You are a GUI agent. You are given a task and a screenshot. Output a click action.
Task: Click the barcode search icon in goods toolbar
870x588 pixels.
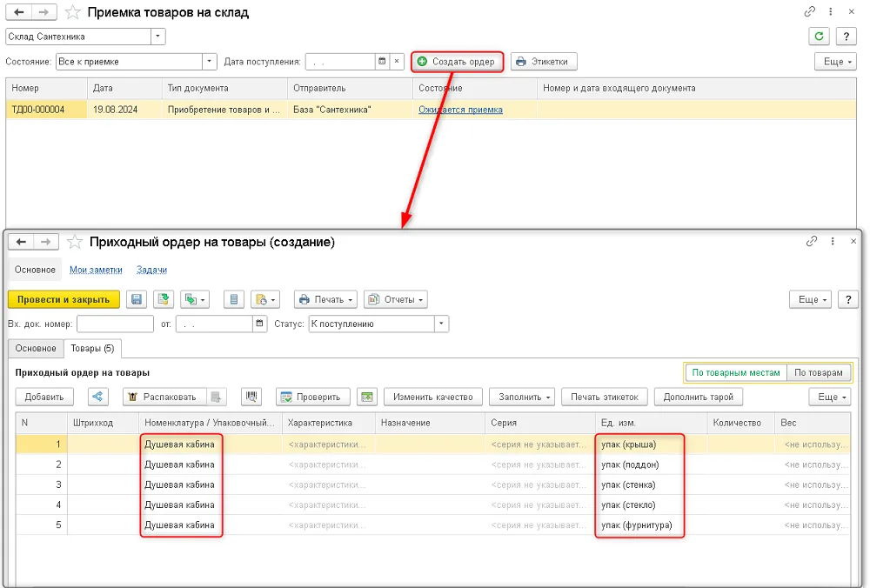(251, 397)
